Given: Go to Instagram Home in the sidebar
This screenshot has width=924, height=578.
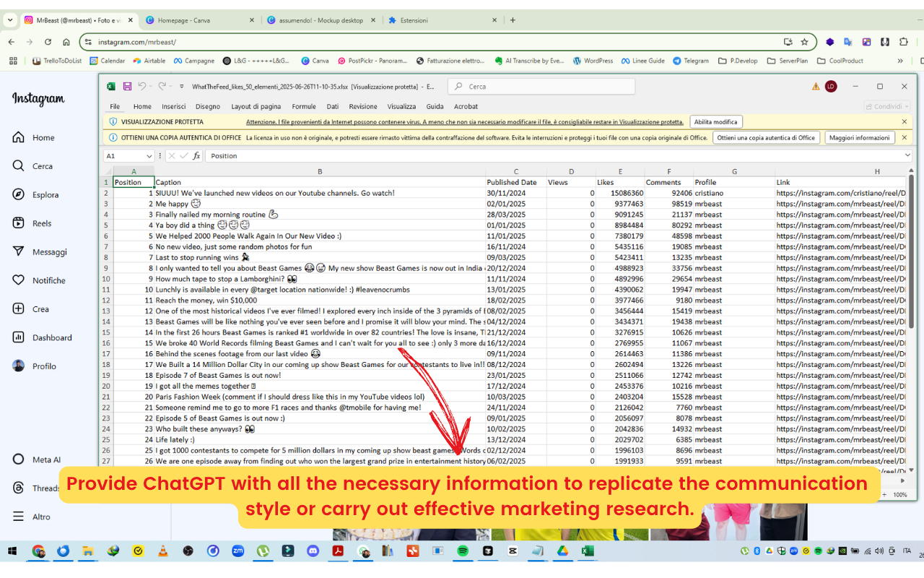Looking at the screenshot, I should click(x=33, y=137).
